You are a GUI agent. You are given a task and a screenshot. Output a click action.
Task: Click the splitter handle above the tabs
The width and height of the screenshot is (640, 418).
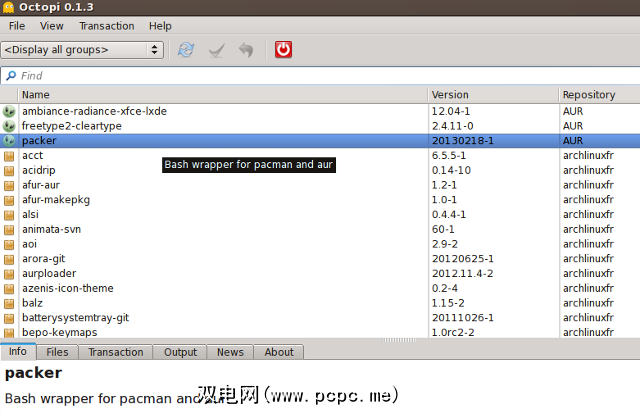[x=400, y=340]
